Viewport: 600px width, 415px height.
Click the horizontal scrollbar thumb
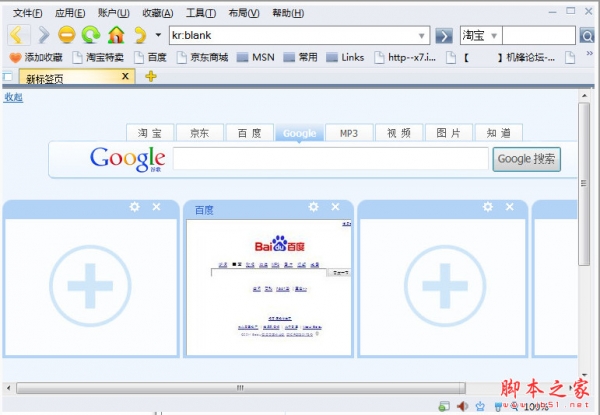pos(241,388)
